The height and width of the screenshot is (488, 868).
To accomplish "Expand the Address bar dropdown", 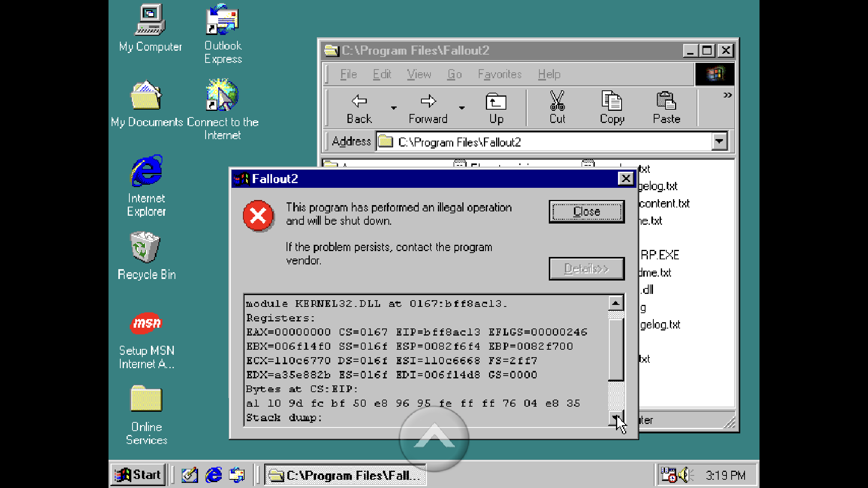I will [719, 141].
